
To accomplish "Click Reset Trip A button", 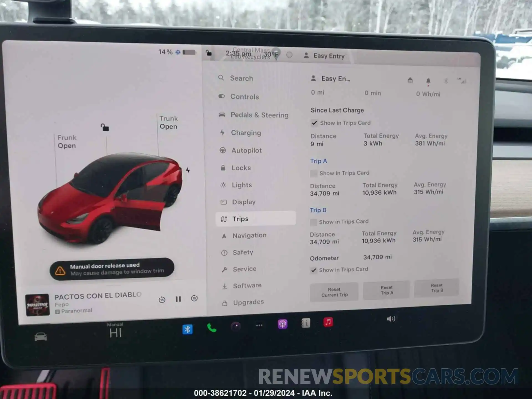I will 386,289.
